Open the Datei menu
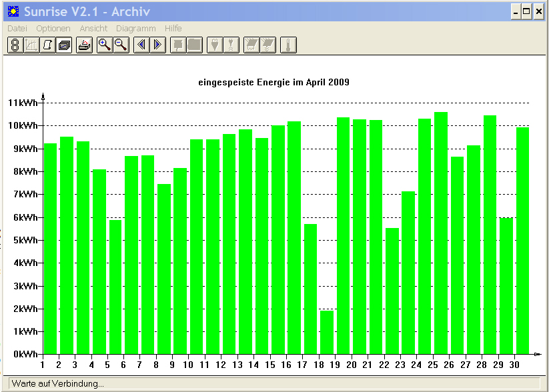Image resolution: width=549 pixels, height=392 pixels. [17, 29]
